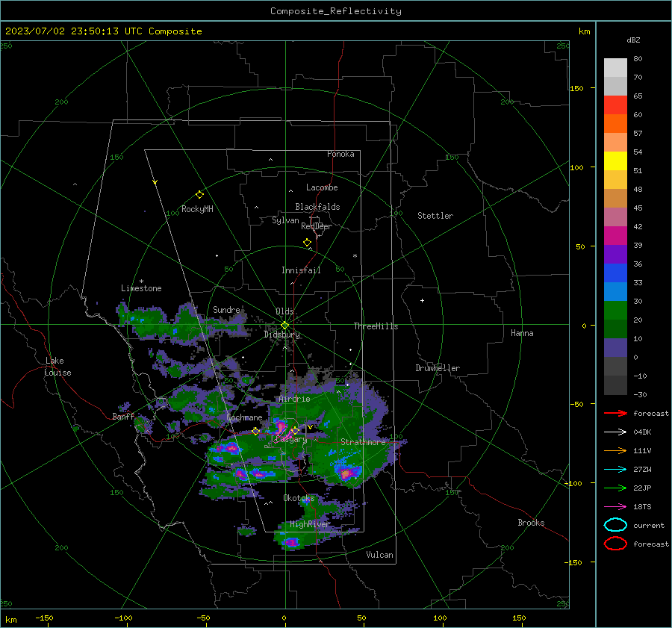
Task: Click the Drumheller town label
Action: click(x=438, y=368)
